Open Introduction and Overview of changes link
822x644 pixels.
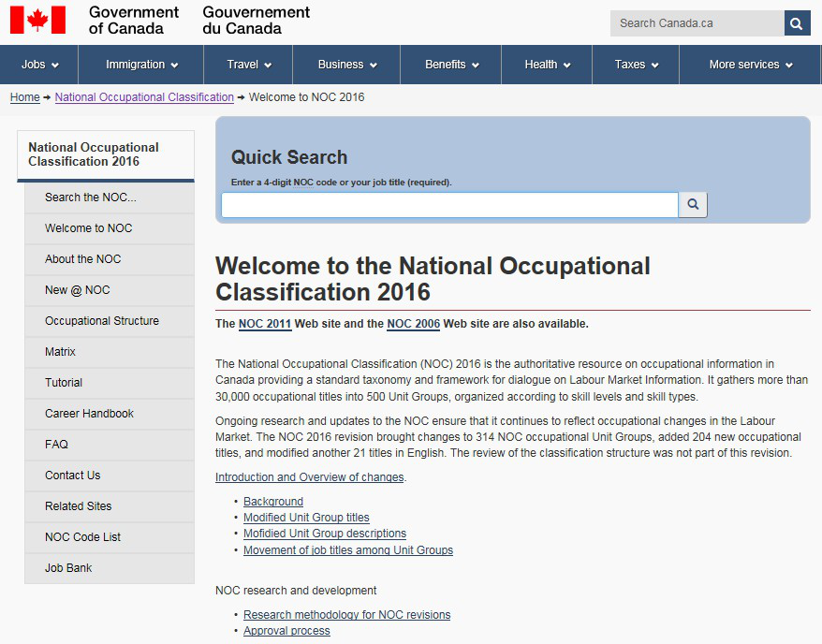309,477
